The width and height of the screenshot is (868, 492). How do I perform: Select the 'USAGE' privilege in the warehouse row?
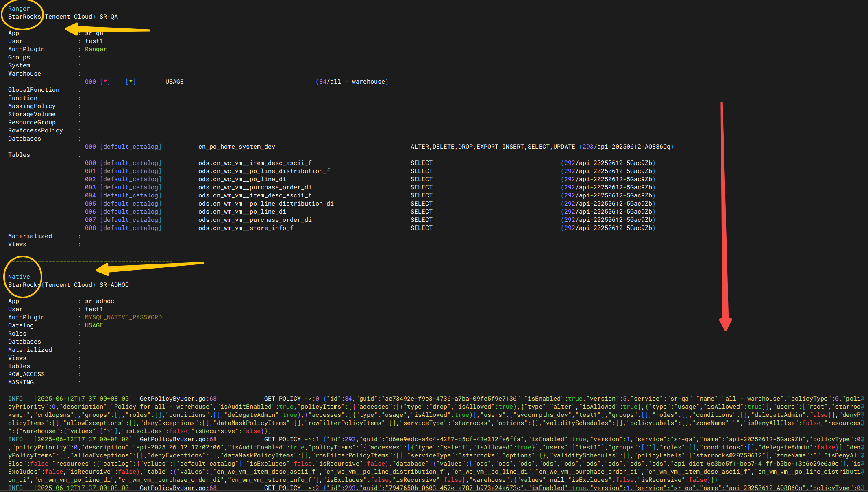pyautogui.click(x=174, y=82)
